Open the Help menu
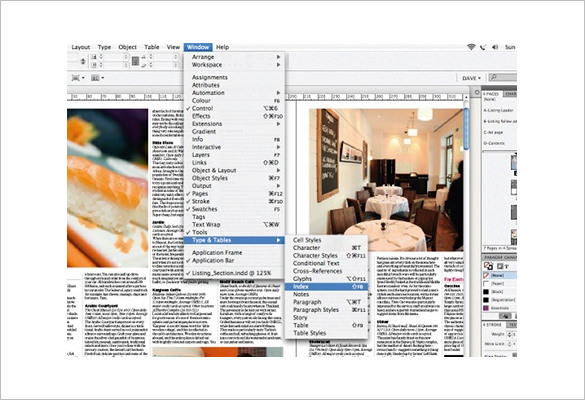585x400 pixels. (x=222, y=47)
